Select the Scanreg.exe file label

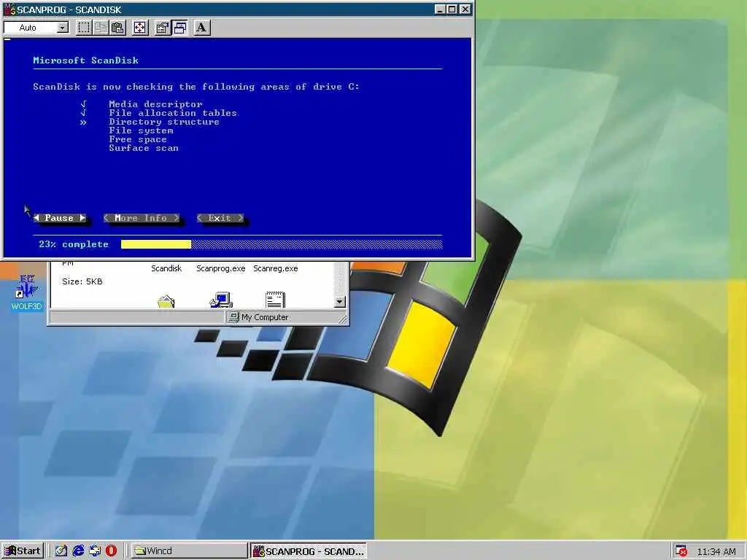click(275, 268)
